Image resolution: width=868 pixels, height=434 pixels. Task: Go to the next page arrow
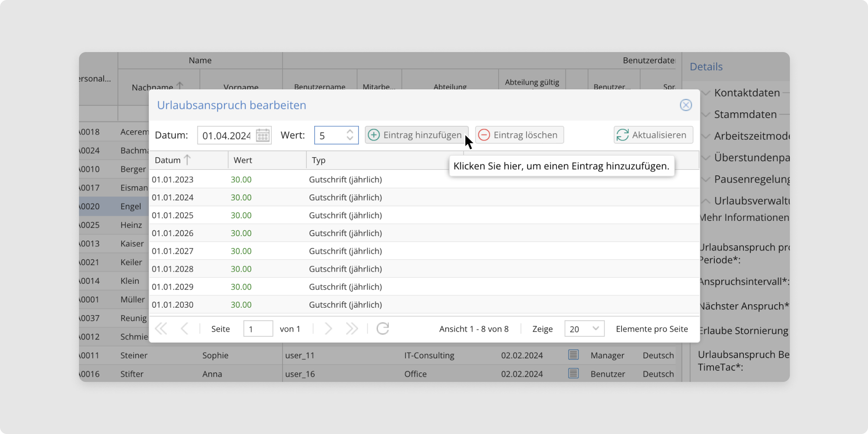[x=328, y=329]
